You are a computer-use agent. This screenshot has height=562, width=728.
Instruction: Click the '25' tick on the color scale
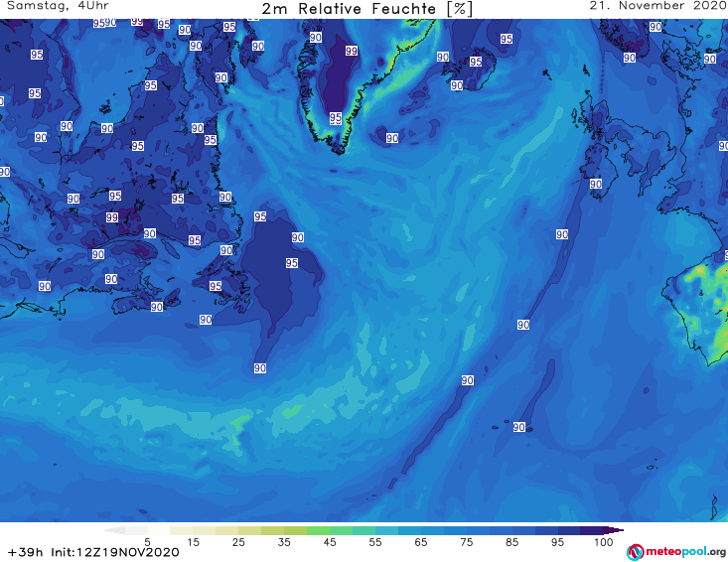tap(238, 542)
